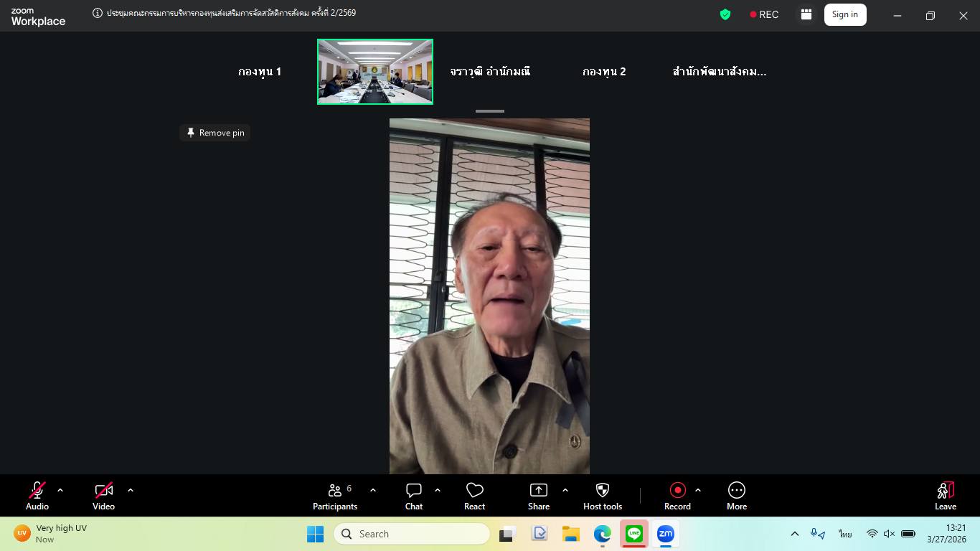The width and height of the screenshot is (980, 551).
Task: Click the Sign in button
Action: pos(844,14)
